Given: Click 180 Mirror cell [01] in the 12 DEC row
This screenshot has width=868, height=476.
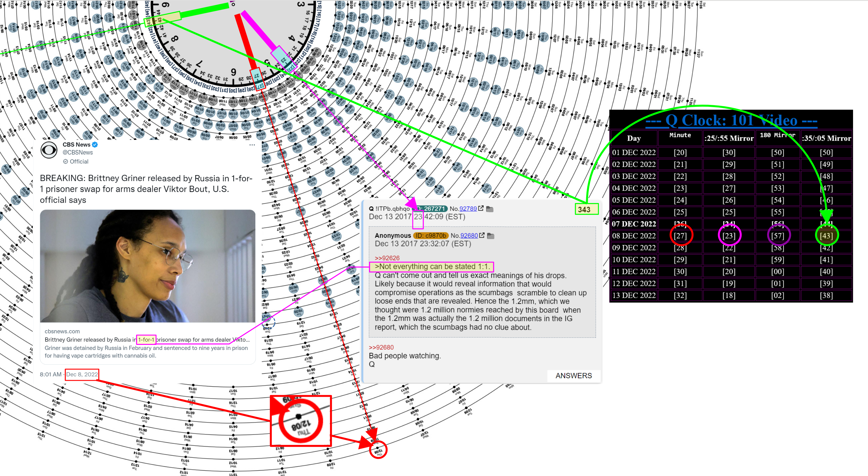Looking at the screenshot, I should [x=777, y=284].
